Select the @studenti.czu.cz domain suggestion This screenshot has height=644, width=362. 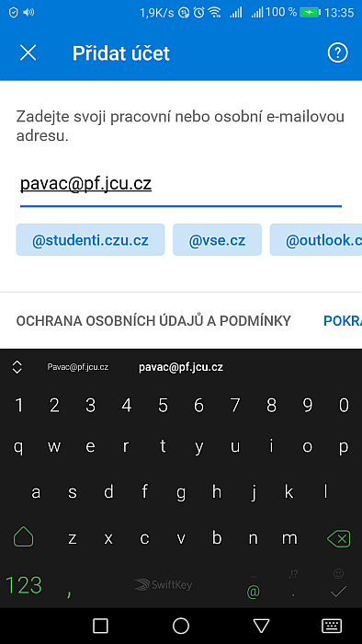click(90, 240)
